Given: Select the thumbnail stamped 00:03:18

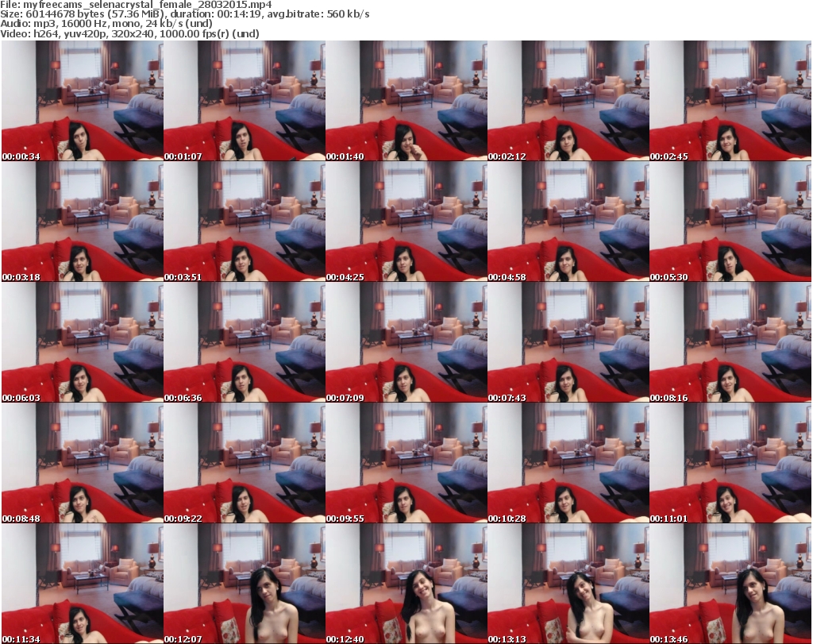Looking at the screenshot, I should tap(83, 222).
